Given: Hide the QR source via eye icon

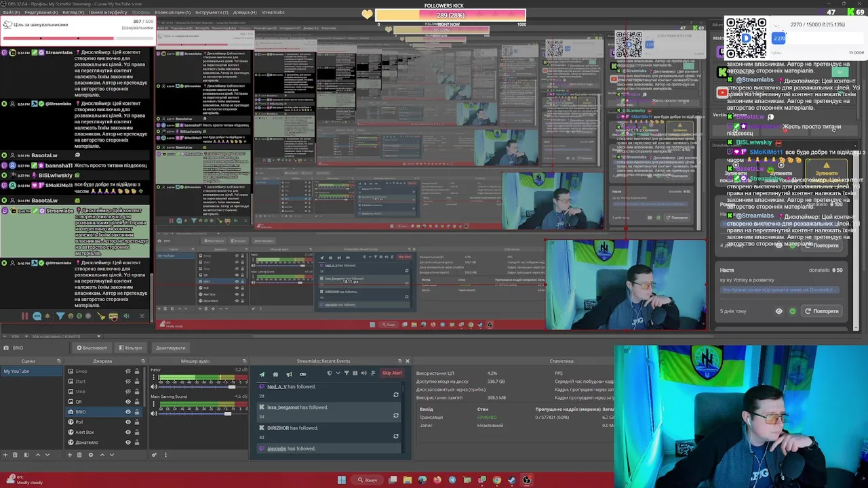Looking at the screenshot, I should [128, 402].
